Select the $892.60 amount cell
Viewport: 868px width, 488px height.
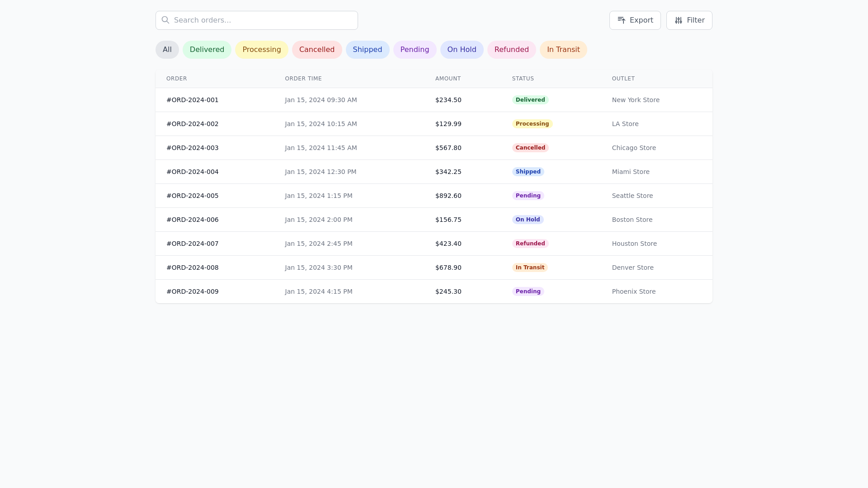(x=448, y=196)
